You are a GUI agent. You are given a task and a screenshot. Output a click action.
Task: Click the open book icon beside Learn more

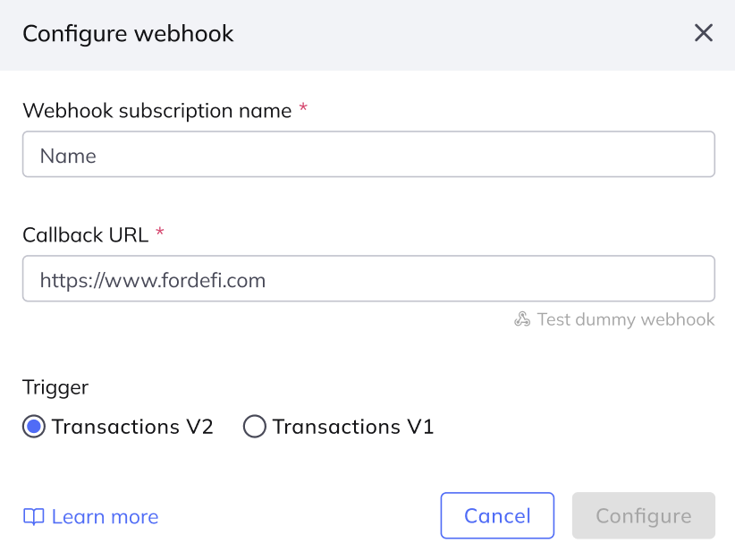tap(34, 517)
